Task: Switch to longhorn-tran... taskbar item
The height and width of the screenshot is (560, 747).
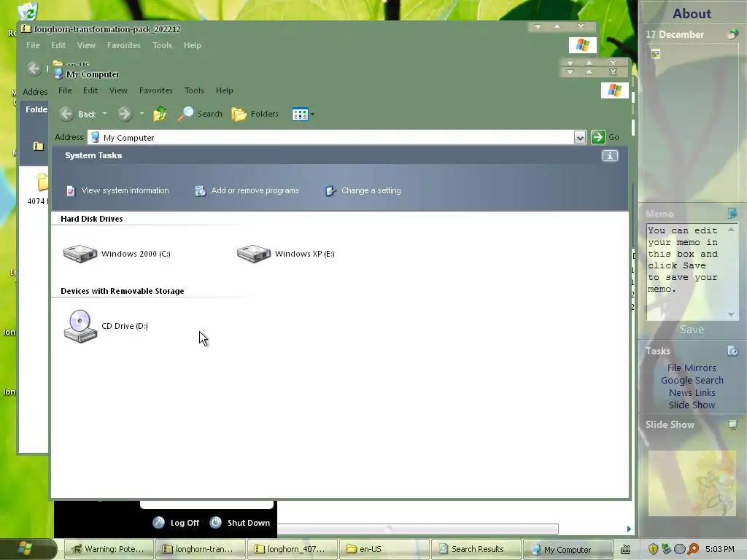Action: [x=201, y=549]
